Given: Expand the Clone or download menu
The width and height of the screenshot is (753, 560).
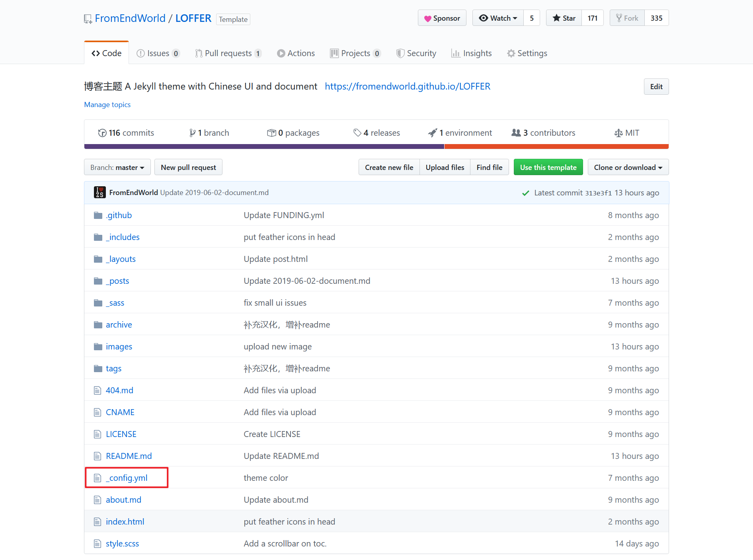Looking at the screenshot, I should 628,167.
